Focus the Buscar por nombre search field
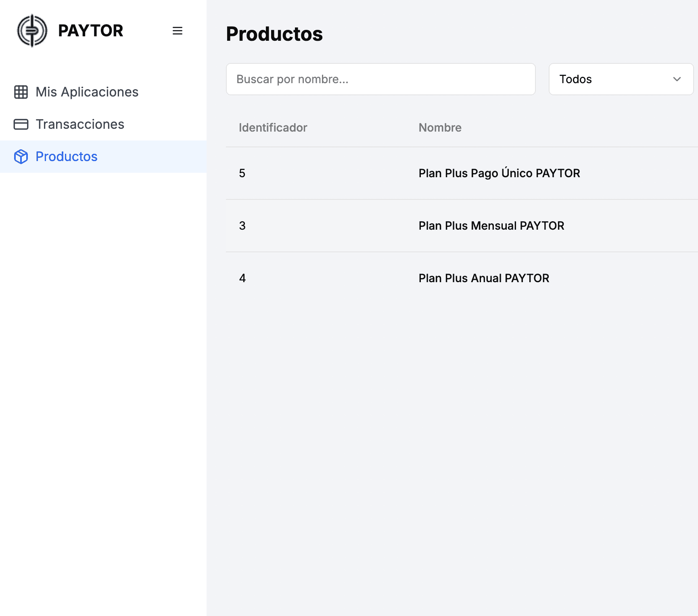The width and height of the screenshot is (698, 616). pos(381,79)
